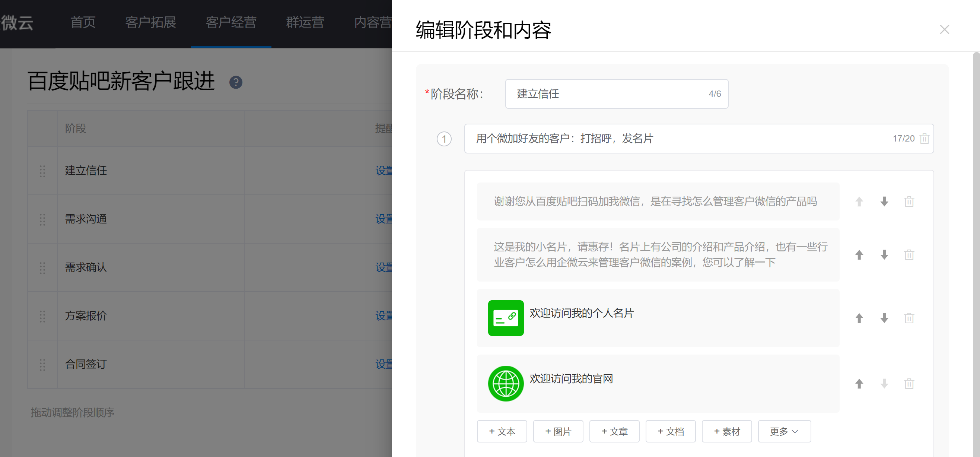Screen dimensions: 980x457
Task: Open the 首页 nav tab
Action: (x=83, y=22)
